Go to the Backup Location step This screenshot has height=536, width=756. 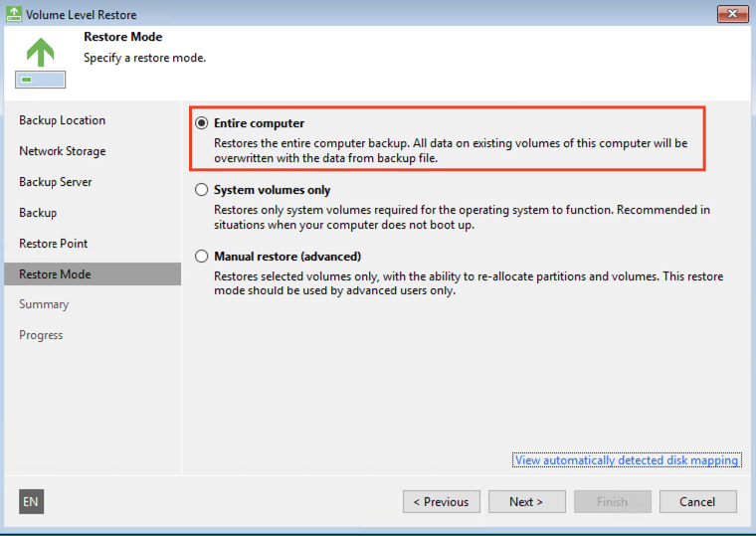[x=62, y=120]
